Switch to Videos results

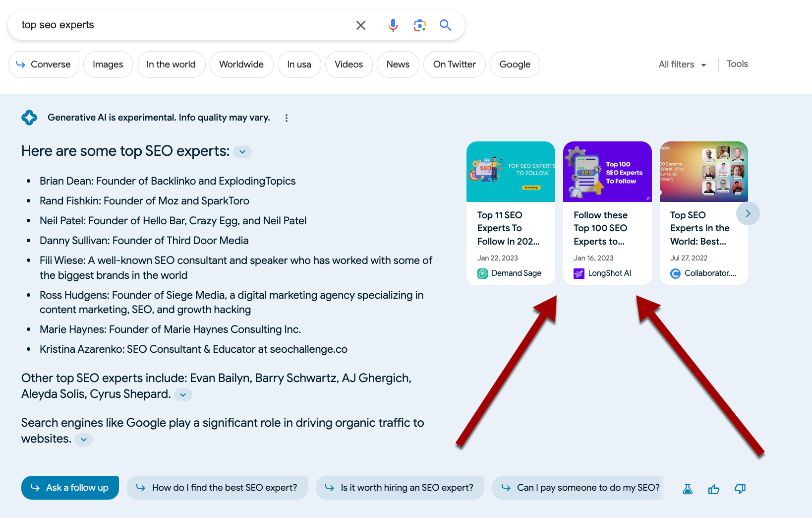click(x=349, y=65)
